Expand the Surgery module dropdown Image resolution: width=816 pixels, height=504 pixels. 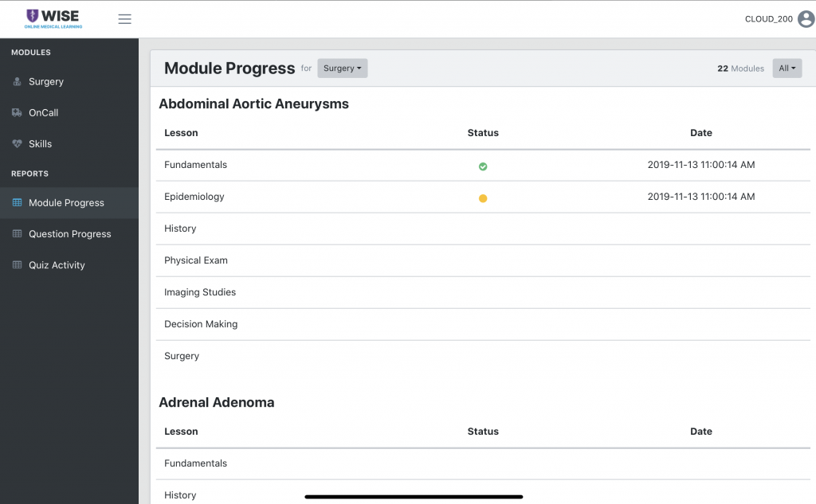tap(342, 68)
